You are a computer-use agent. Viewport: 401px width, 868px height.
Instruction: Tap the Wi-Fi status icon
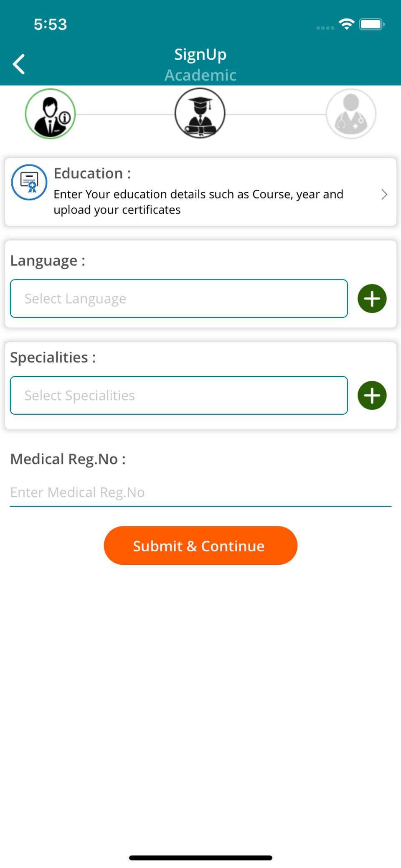(347, 24)
